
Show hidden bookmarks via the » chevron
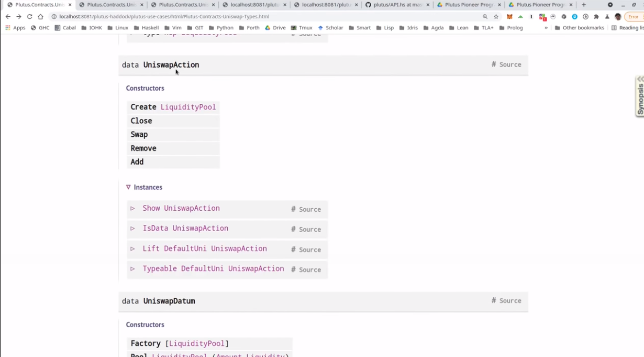[546, 28]
